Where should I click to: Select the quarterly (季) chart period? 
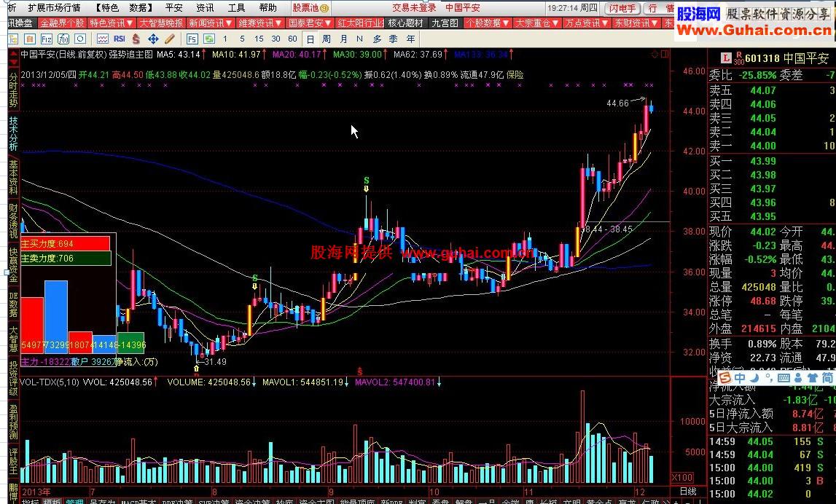coord(394,39)
